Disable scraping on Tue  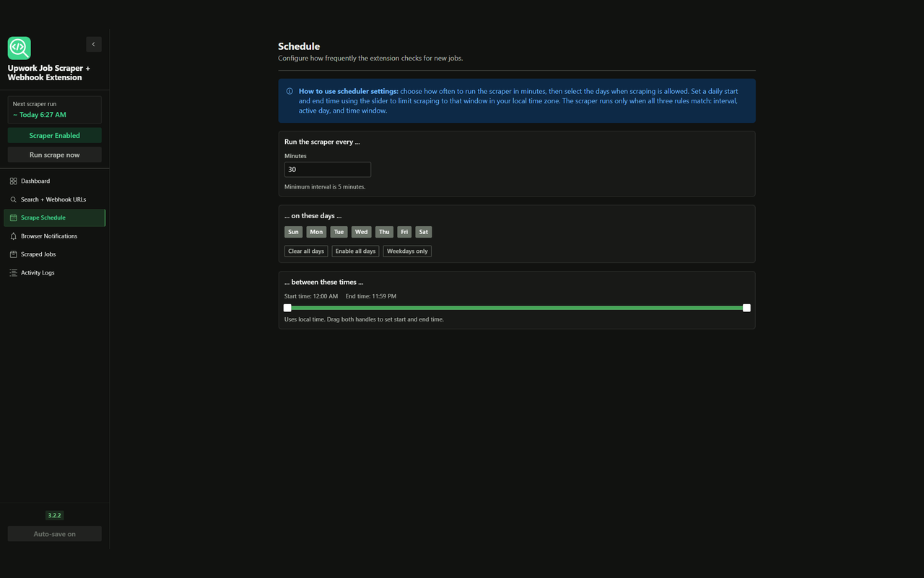(x=339, y=232)
